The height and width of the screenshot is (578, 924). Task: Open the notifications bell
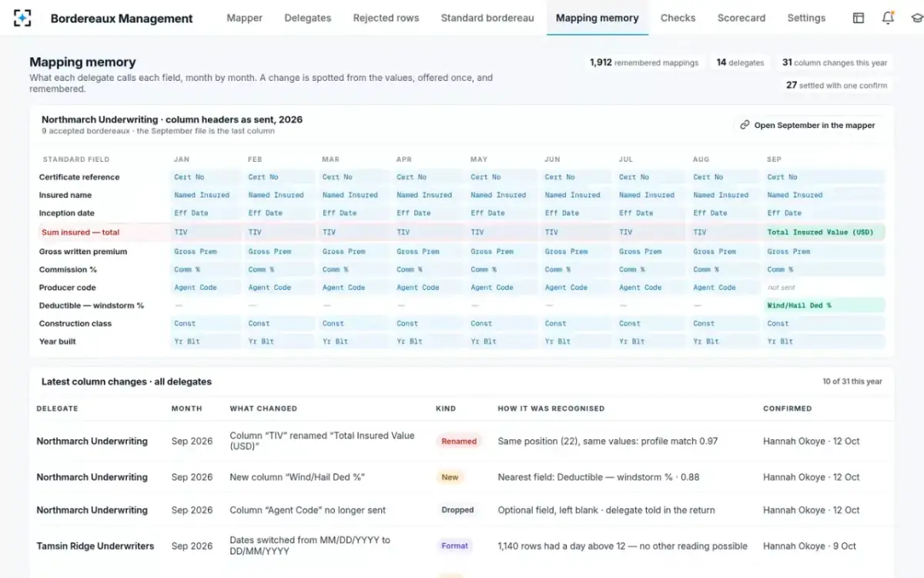pos(888,18)
